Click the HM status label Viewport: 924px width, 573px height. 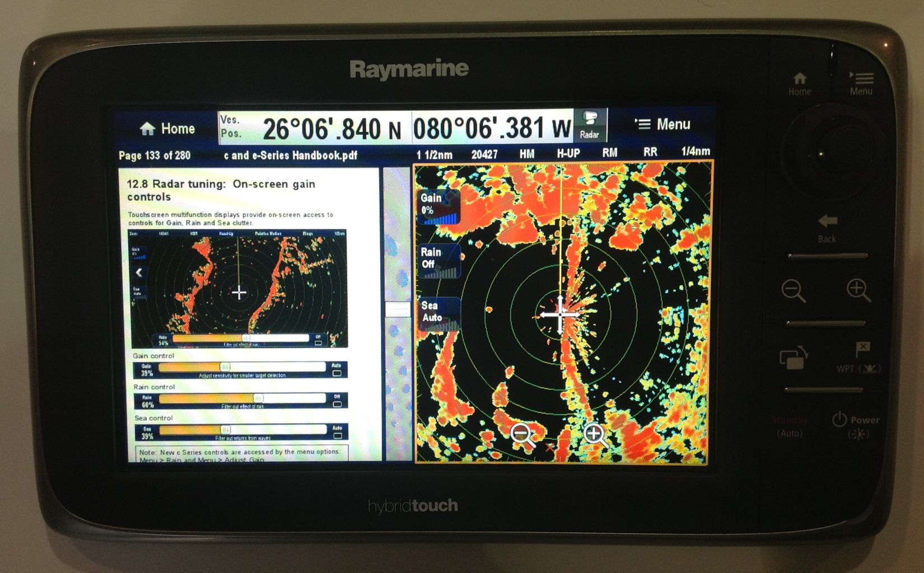[x=527, y=154]
